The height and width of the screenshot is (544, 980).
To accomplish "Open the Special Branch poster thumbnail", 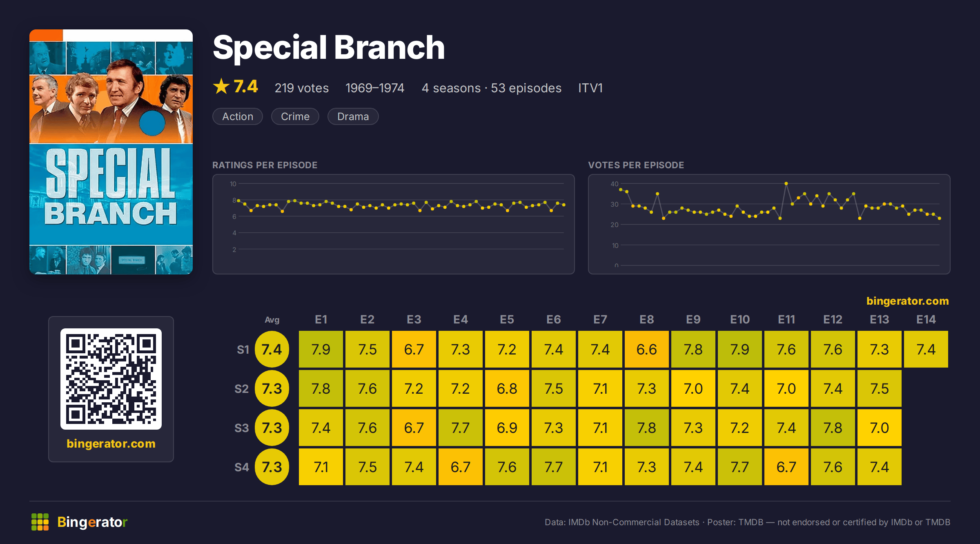I will coord(111,152).
